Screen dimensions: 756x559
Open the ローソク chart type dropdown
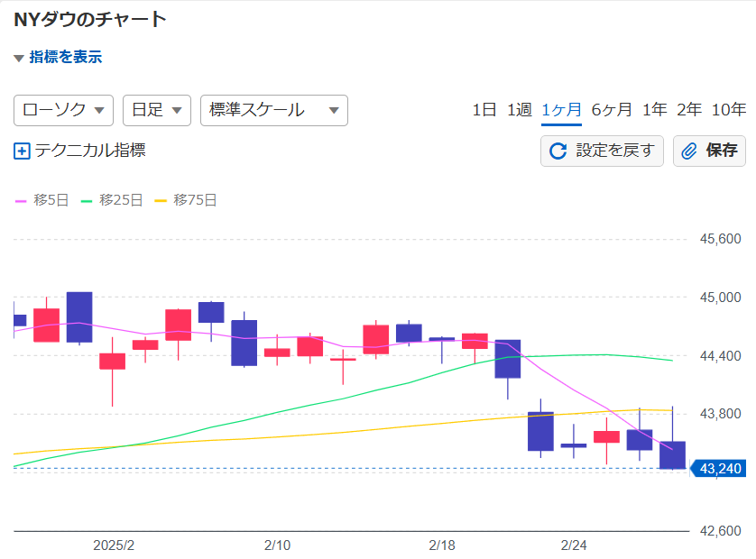pos(64,110)
